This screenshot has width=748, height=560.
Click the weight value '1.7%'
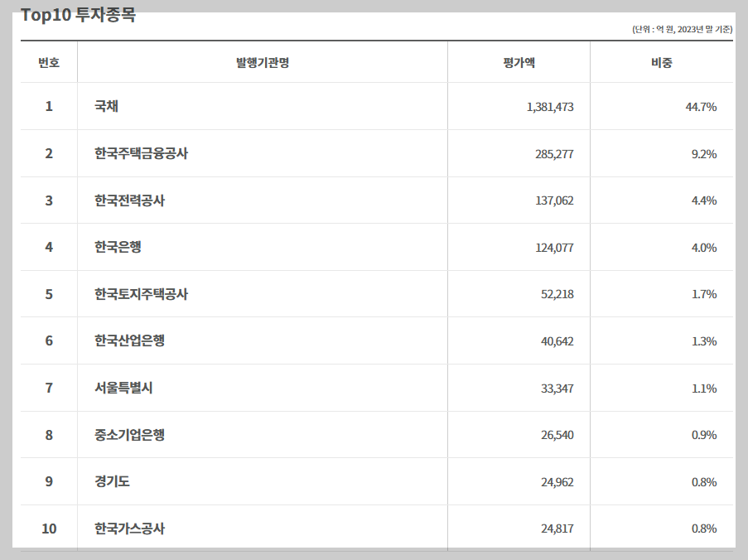coord(704,294)
